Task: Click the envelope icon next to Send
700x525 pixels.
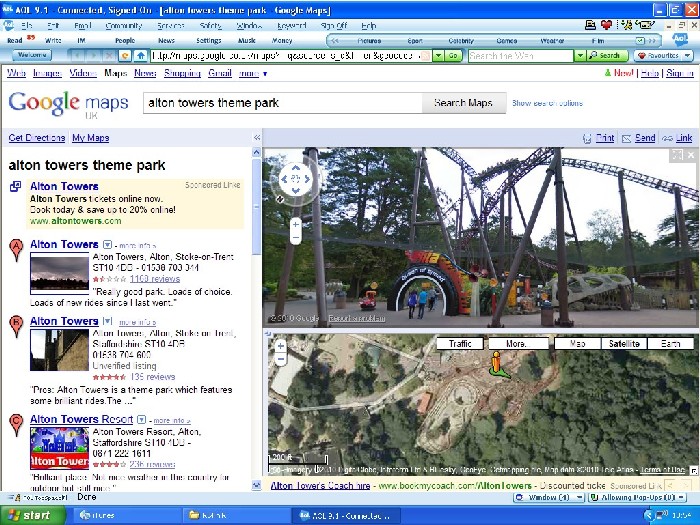Action: coord(626,138)
